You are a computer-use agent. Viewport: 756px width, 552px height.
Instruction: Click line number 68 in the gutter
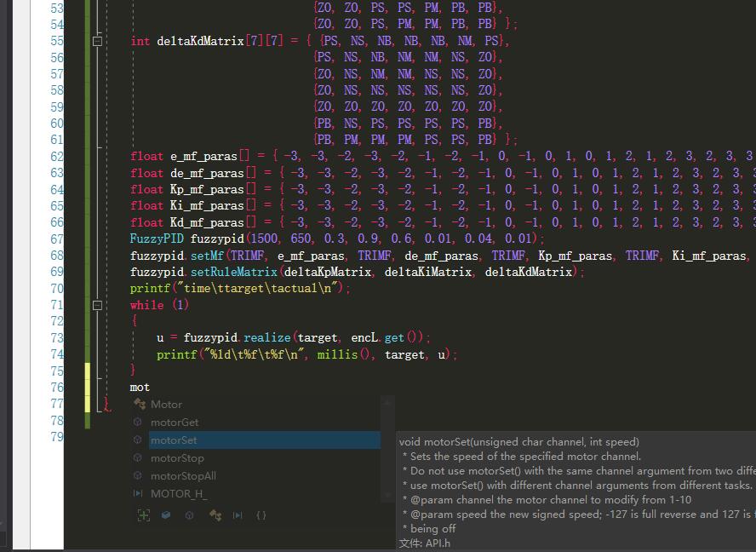(56, 256)
